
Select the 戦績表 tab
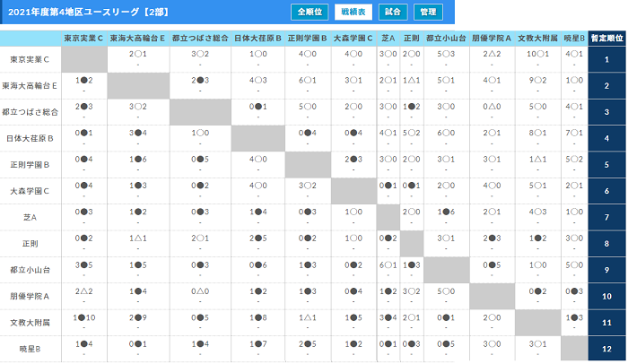coord(353,12)
